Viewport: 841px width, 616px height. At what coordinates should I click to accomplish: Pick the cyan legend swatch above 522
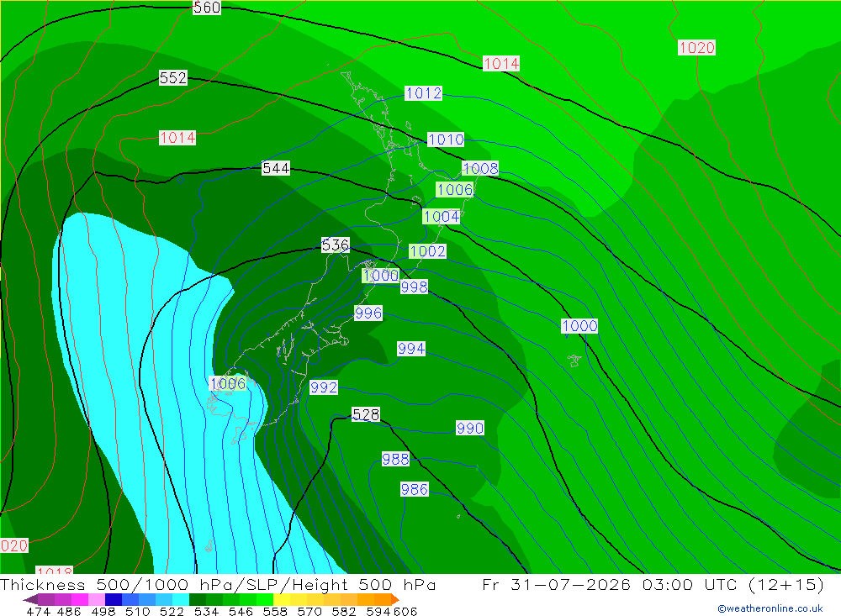coord(181,599)
